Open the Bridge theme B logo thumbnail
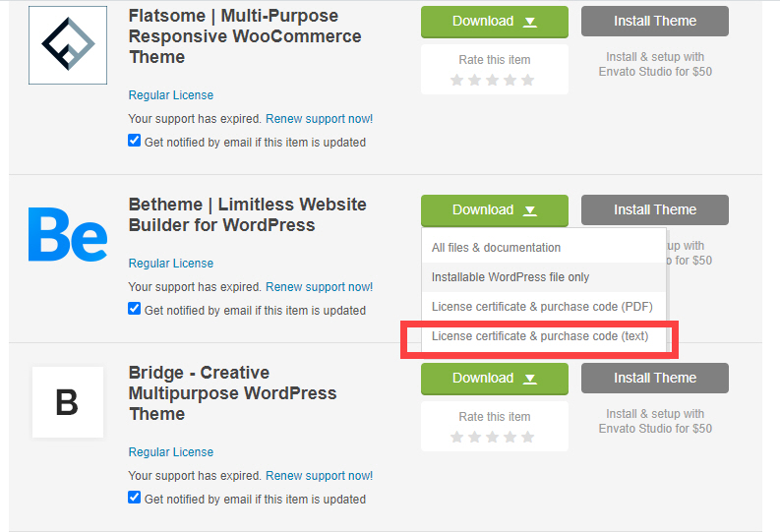Viewport: 780px width, 532px height. pos(68,402)
